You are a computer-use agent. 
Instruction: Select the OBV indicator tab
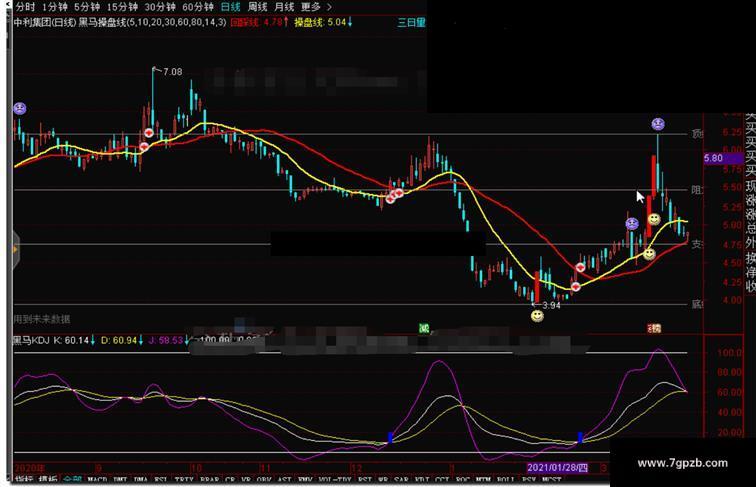[264, 480]
